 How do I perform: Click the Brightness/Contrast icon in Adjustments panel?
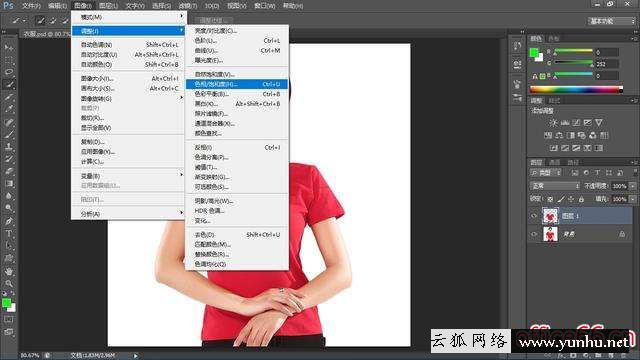(553, 122)
